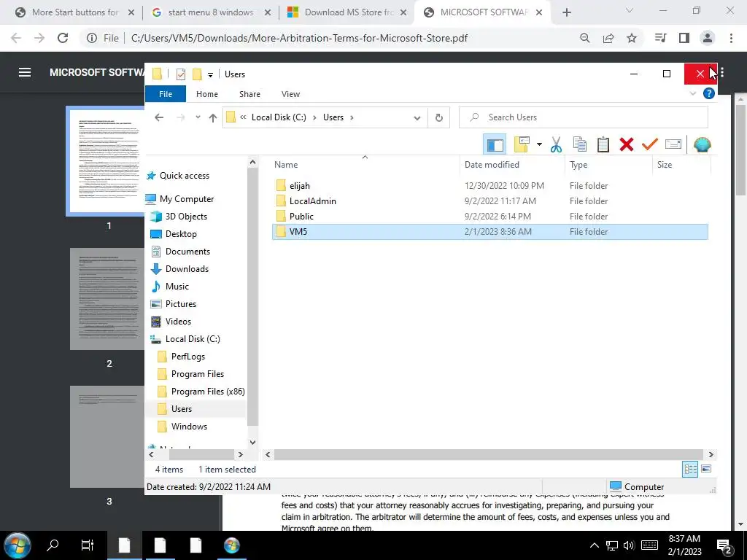Open Music in navigation pane
Viewport: 747px width, 560px height.
click(x=177, y=287)
